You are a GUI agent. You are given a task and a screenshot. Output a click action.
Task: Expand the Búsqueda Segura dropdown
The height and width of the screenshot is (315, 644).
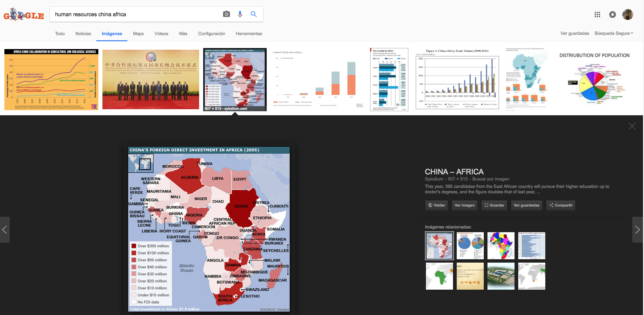click(x=614, y=33)
